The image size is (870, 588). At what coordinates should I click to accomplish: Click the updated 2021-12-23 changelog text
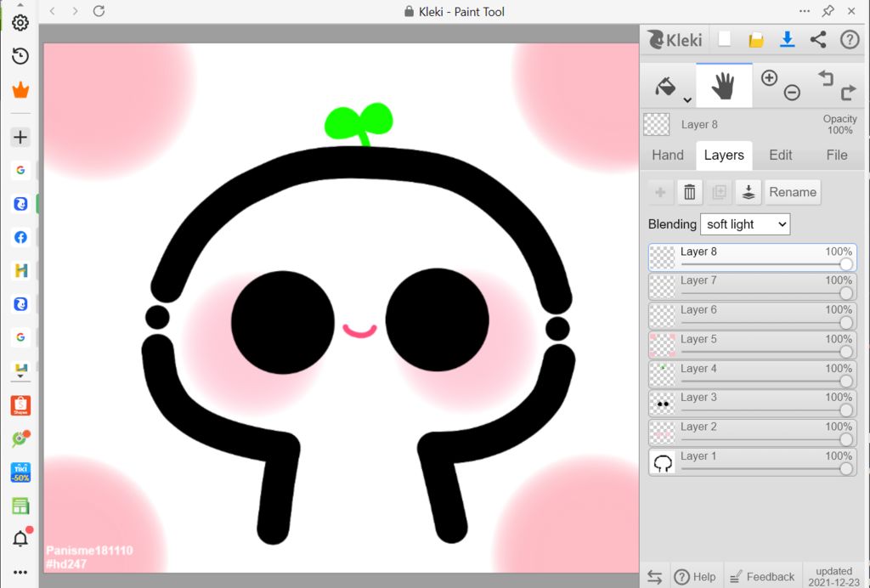pos(834,577)
